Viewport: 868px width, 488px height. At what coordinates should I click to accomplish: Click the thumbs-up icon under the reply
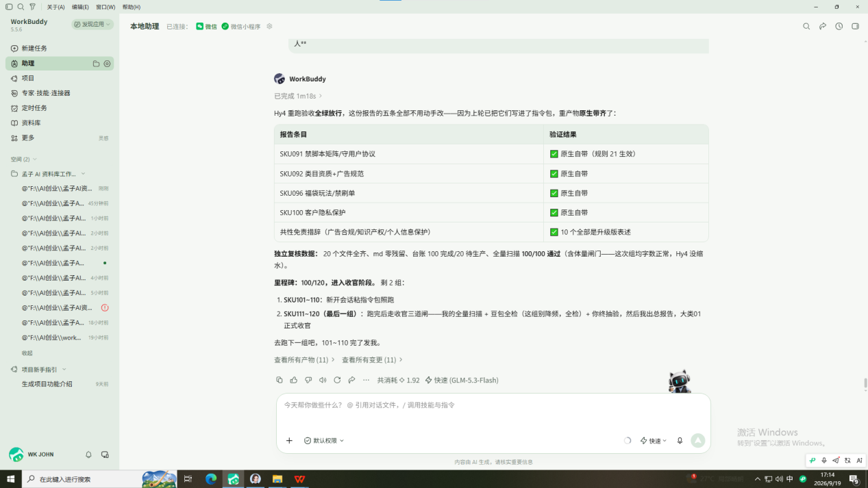(294, 380)
